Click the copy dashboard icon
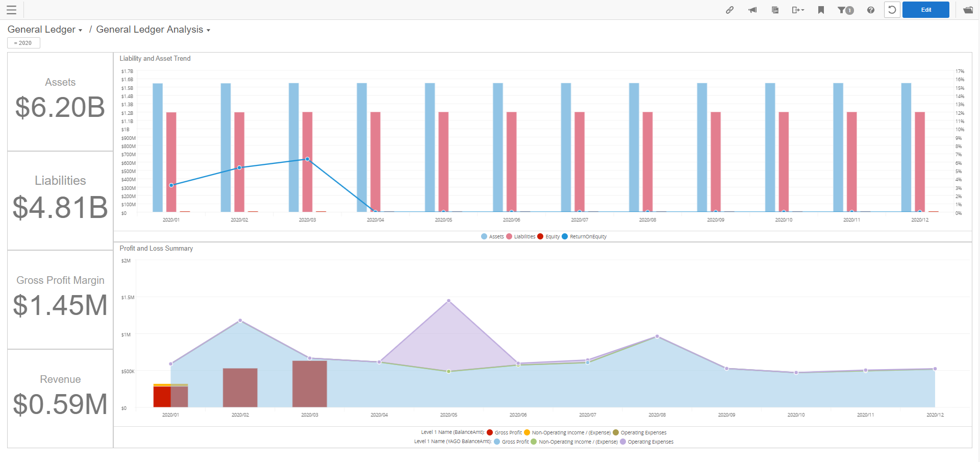 [774, 10]
